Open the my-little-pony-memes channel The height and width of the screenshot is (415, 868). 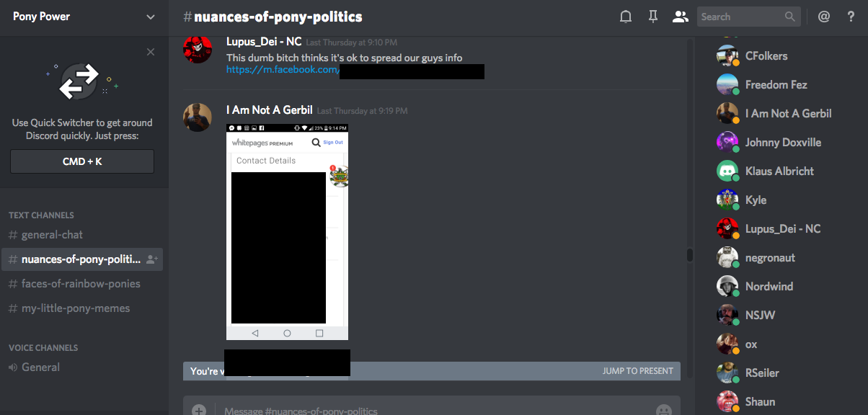pos(76,308)
